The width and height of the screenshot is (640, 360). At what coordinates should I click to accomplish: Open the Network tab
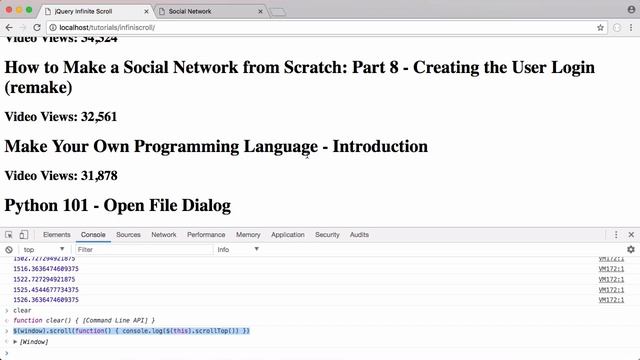[x=164, y=235]
